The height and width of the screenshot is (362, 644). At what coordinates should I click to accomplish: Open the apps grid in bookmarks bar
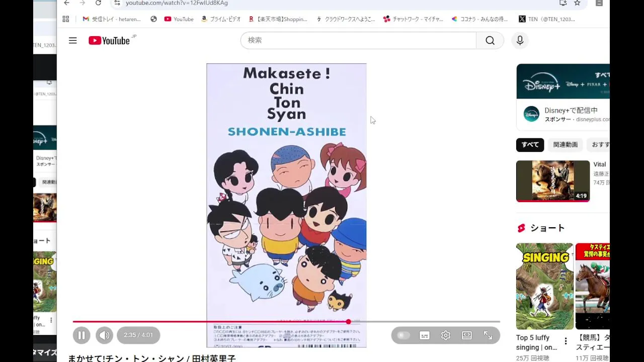pos(66,19)
